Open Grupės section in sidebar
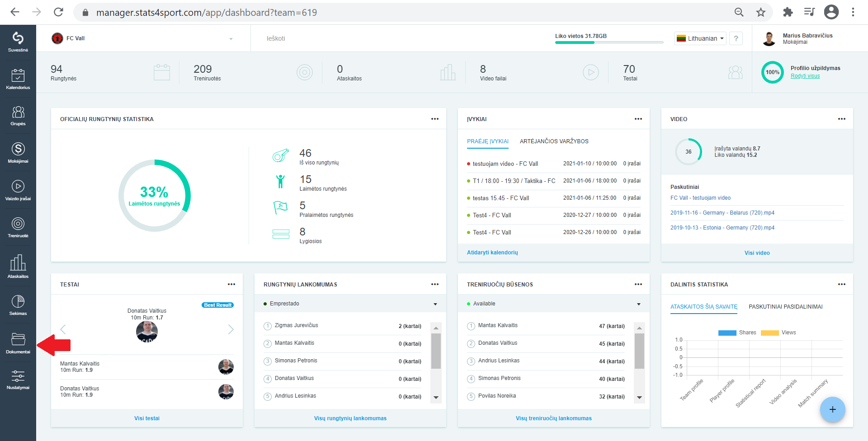The image size is (868, 441). pos(18,116)
